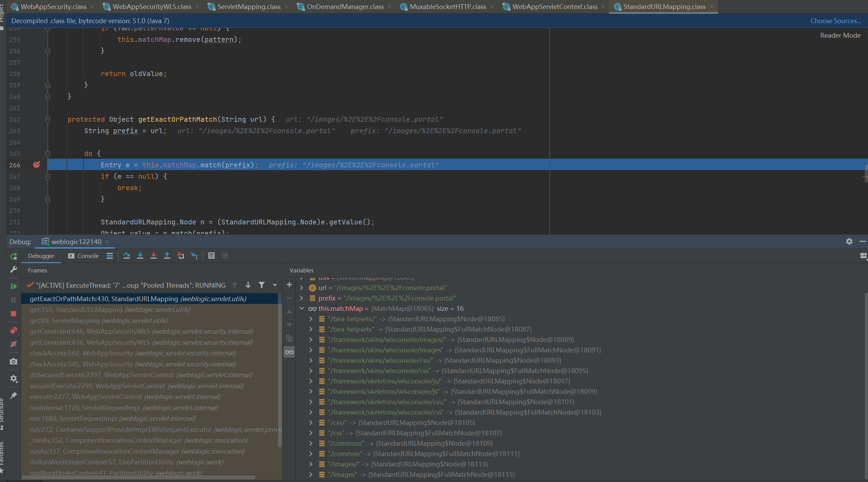Switch to OnDemandManager.class tab

(x=345, y=7)
